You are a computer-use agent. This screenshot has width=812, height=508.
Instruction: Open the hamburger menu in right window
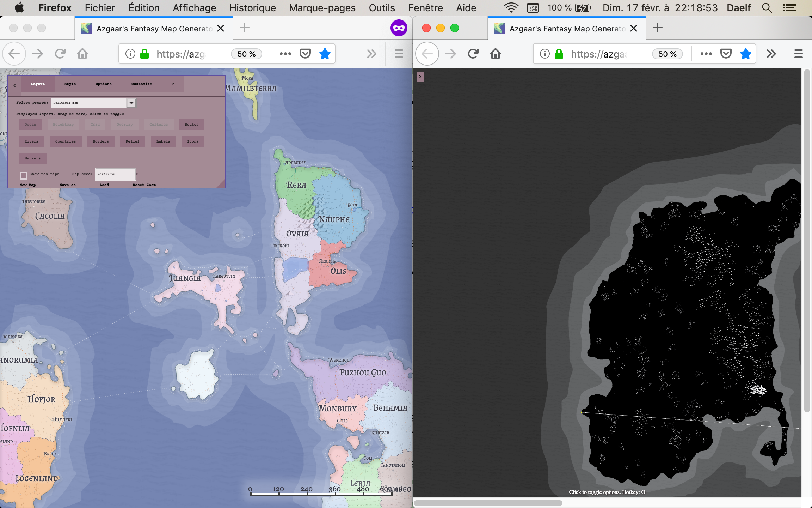(798, 54)
